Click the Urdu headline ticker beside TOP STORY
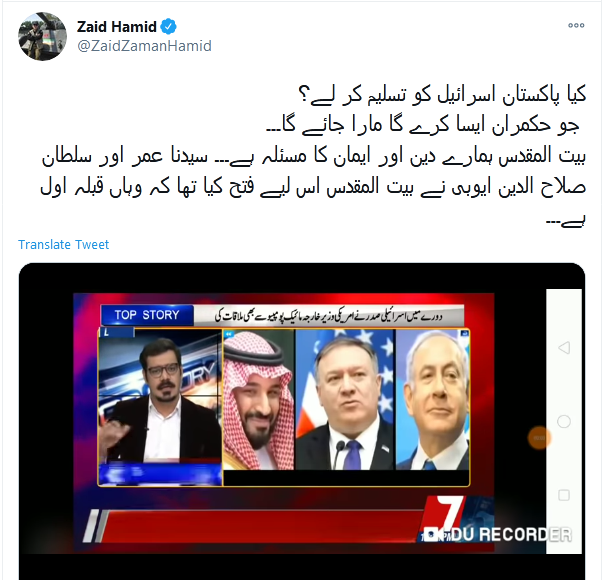The height and width of the screenshot is (580, 606). pos(329,316)
